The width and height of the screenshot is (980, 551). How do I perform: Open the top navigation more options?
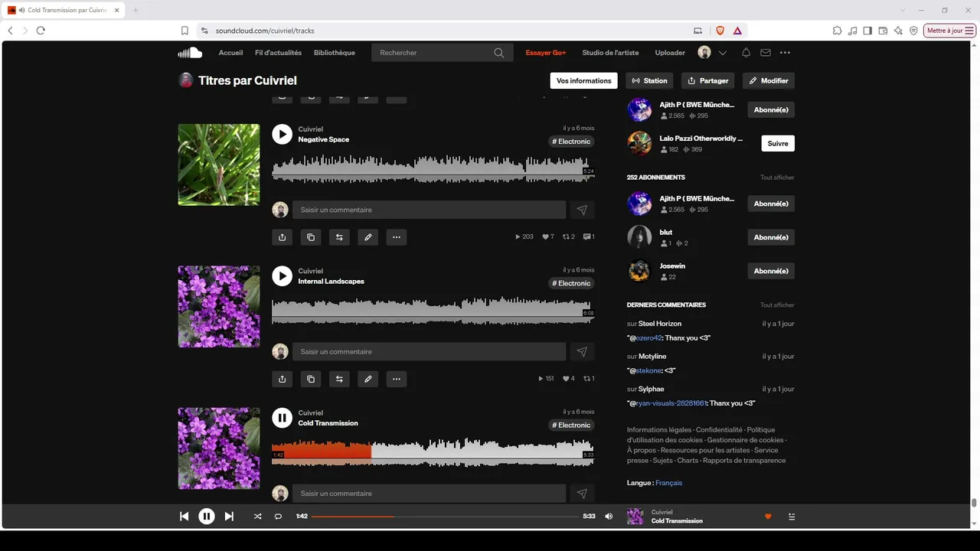click(785, 53)
